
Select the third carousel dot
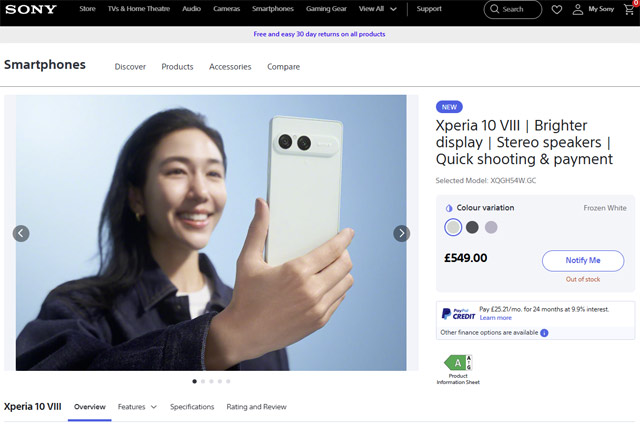click(x=211, y=381)
